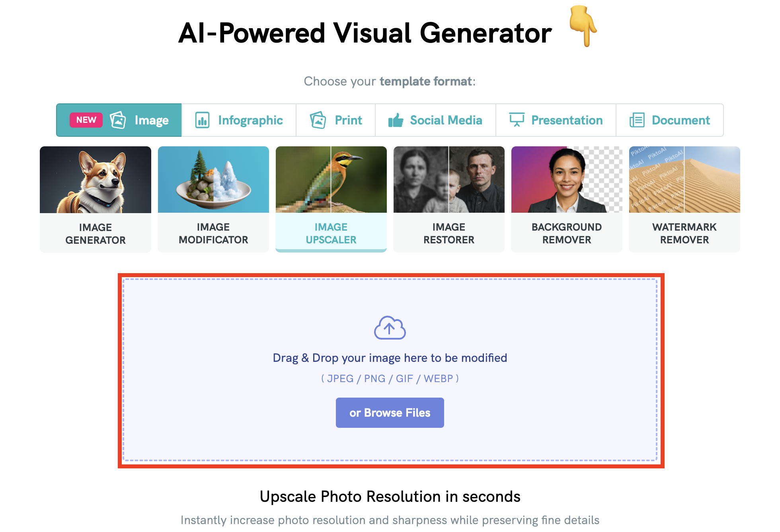This screenshot has height=532, width=780.
Task: Click the Document page icon
Action: pos(637,120)
